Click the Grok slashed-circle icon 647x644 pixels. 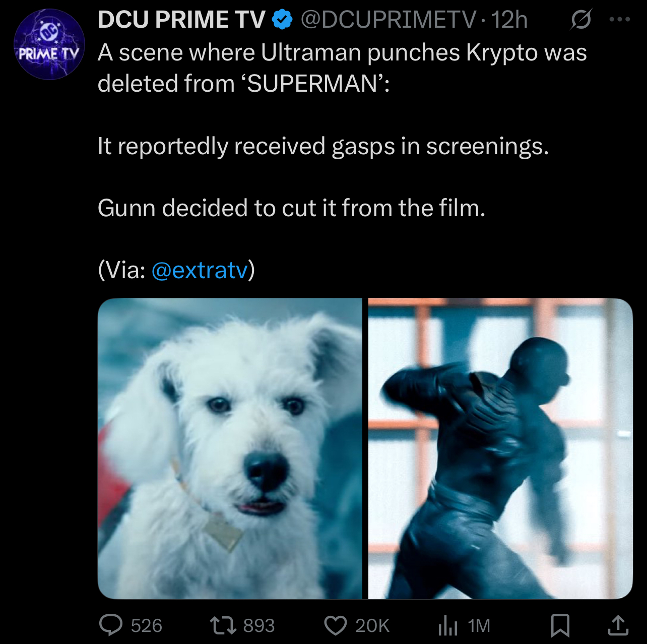point(581,20)
